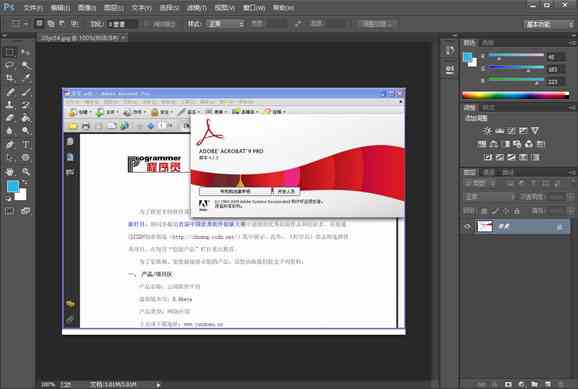Image resolution: width=578 pixels, height=389 pixels.
Task: Open the Window menu
Action: click(x=254, y=8)
